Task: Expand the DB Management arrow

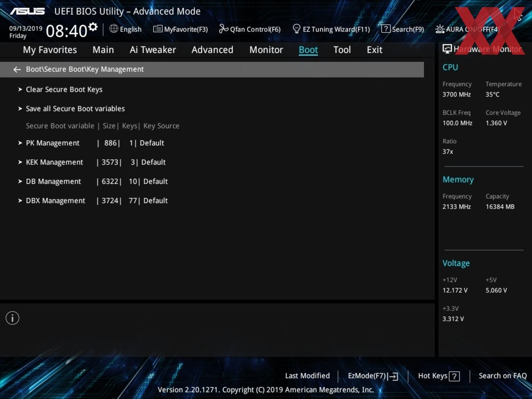Action: pyautogui.click(x=20, y=181)
